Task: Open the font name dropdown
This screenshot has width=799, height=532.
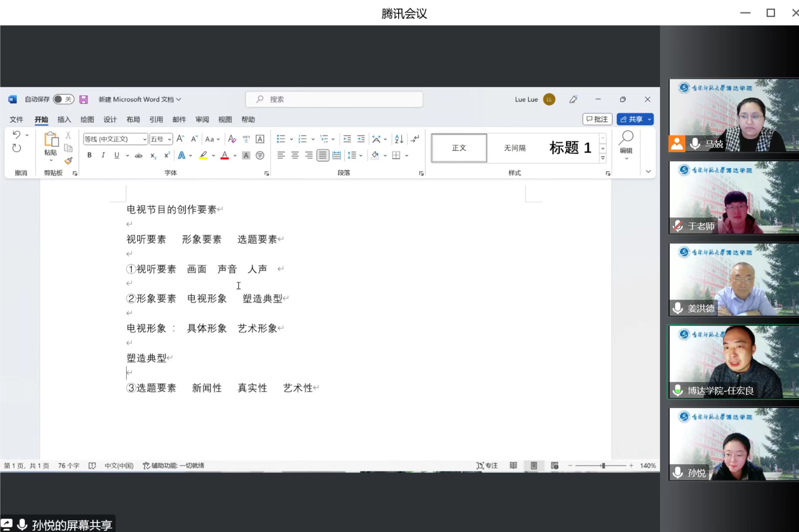Action: [144, 139]
